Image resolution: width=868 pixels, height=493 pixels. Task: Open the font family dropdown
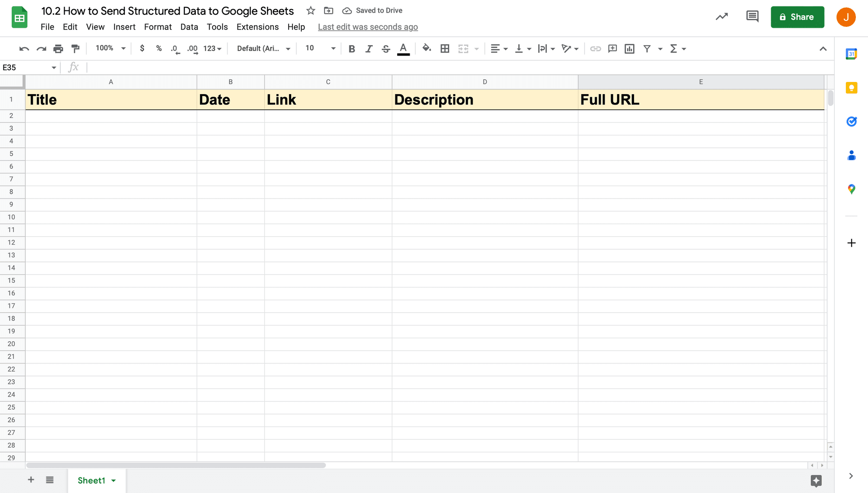tap(262, 49)
